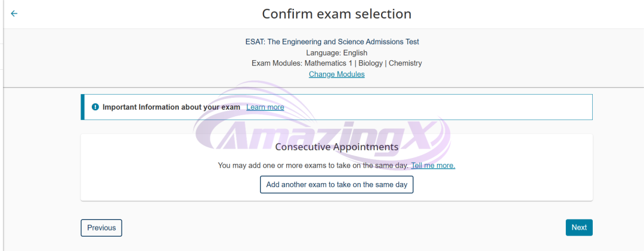Click the back arrow icon
Screen dimensions: 644x251
point(14,14)
